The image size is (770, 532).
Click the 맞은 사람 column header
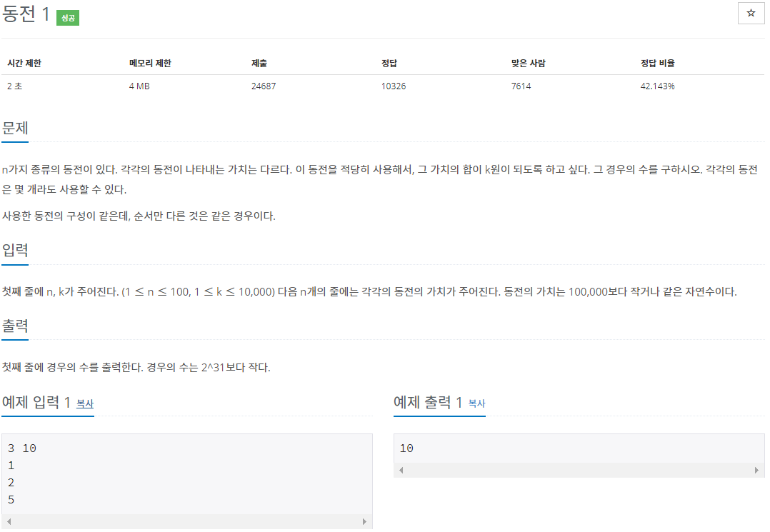528,64
